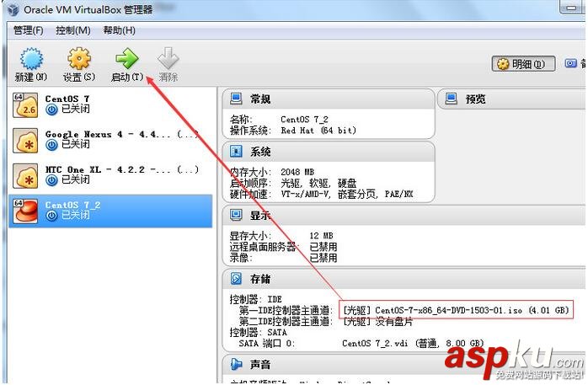Open 设置 (Settings) gear icon

coord(78,59)
